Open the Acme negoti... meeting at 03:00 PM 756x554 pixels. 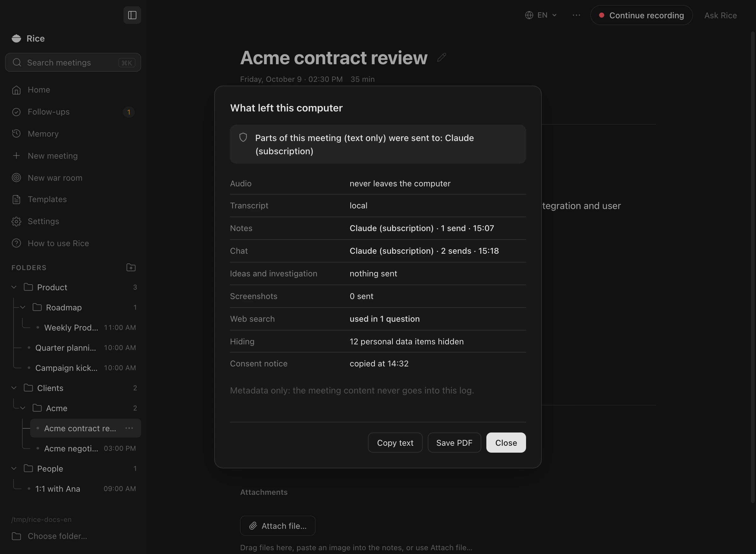tap(86, 448)
